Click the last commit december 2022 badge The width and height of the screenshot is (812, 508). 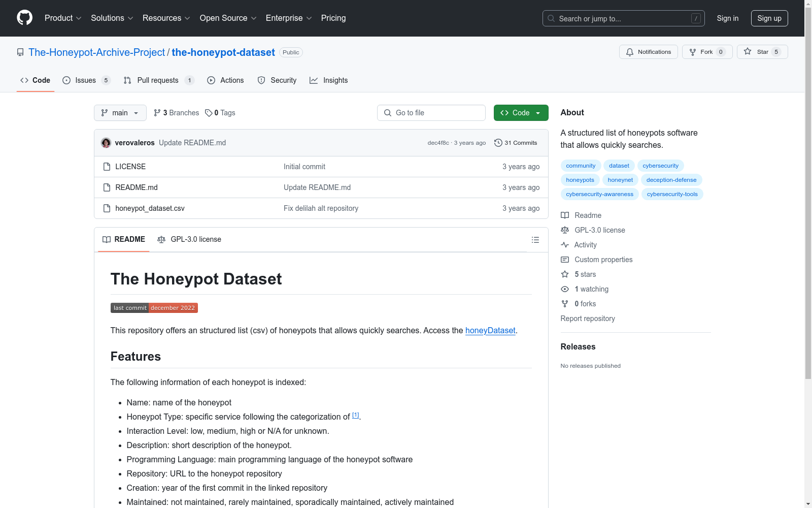[154, 308]
